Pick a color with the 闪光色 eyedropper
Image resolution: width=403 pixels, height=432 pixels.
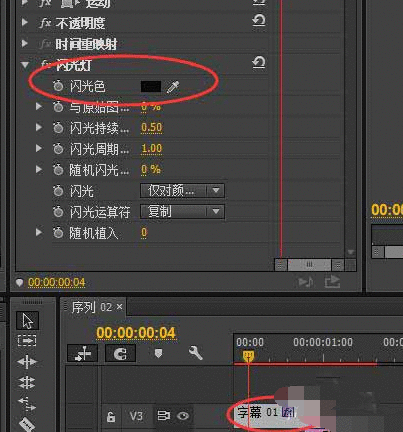(173, 87)
